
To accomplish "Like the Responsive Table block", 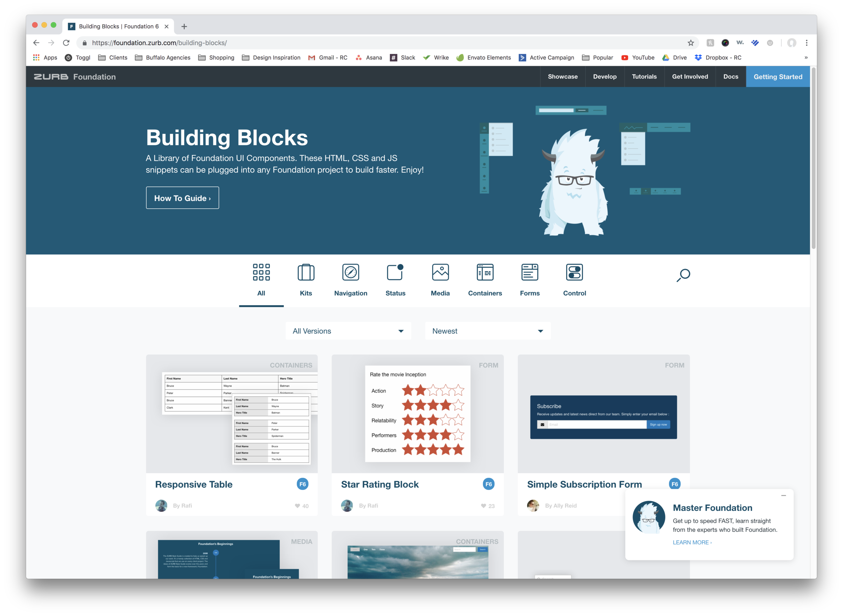I will tap(297, 506).
